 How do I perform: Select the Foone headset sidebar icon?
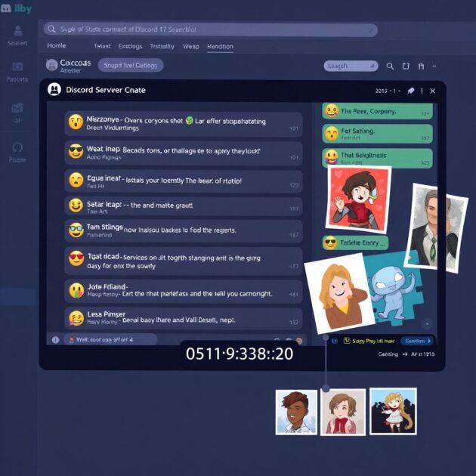pyautogui.click(x=17, y=147)
